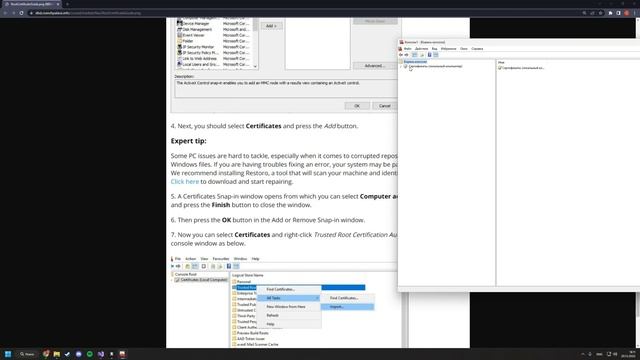Image resolution: width=640 pixels, height=360 pixels.
Task: Open the Справка menu in MMC console
Action: (x=477, y=49)
